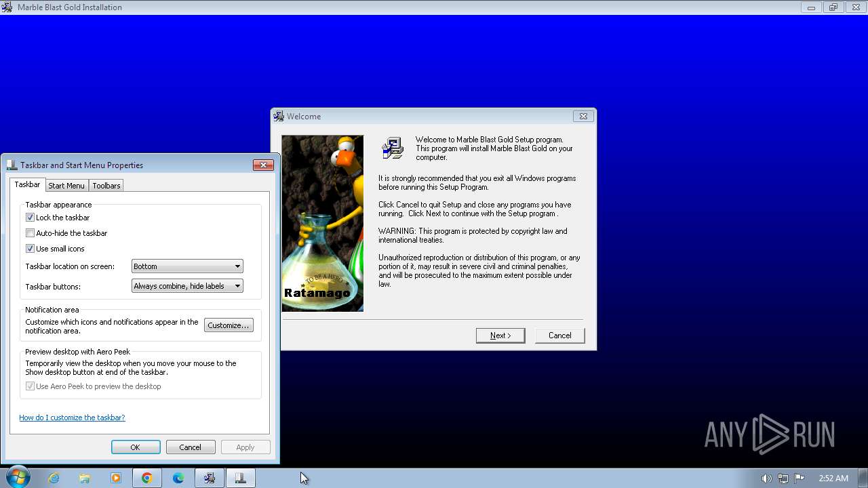Minimize the Marble Blast Gold Installation window

tap(811, 7)
